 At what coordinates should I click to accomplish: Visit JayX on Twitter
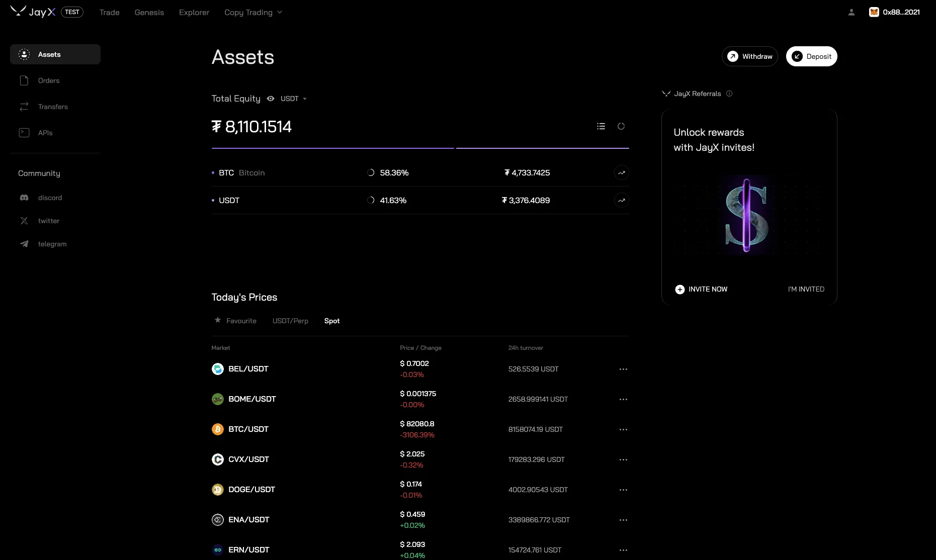pyautogui.click(x=24, y=221)
